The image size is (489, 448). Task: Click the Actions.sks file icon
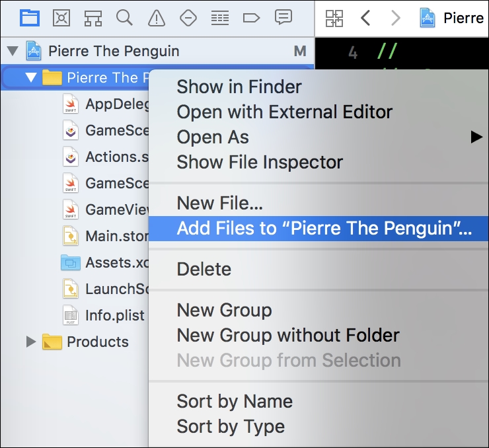[x=71, y=157]
